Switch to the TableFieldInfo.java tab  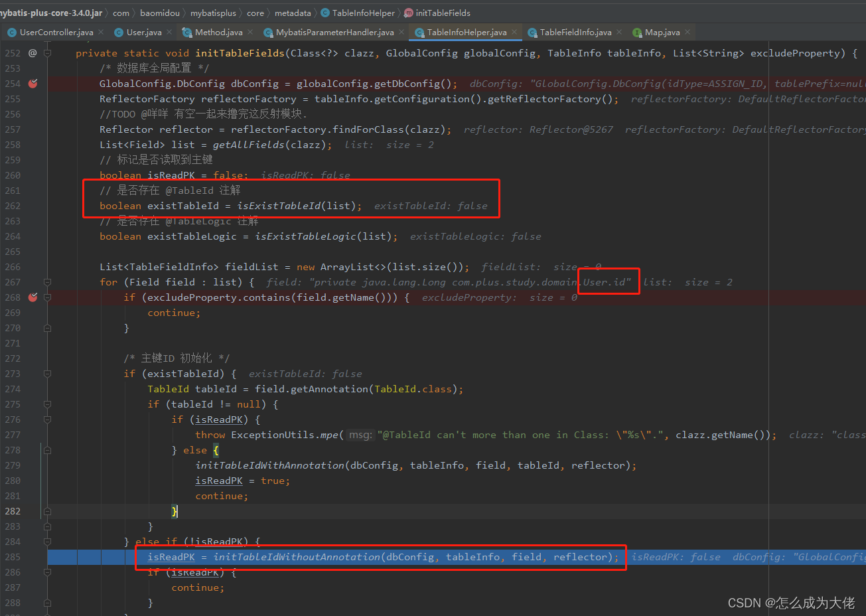point(576,32)
